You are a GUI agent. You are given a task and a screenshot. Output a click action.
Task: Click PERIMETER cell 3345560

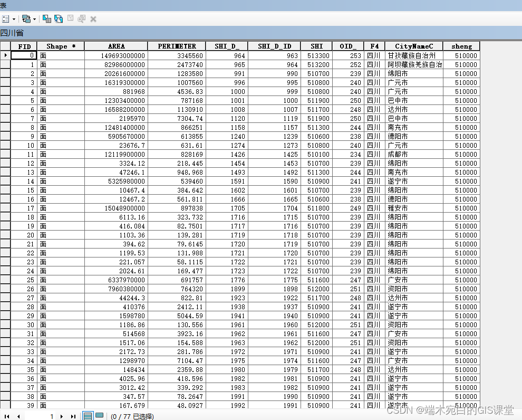coord(177,55)
